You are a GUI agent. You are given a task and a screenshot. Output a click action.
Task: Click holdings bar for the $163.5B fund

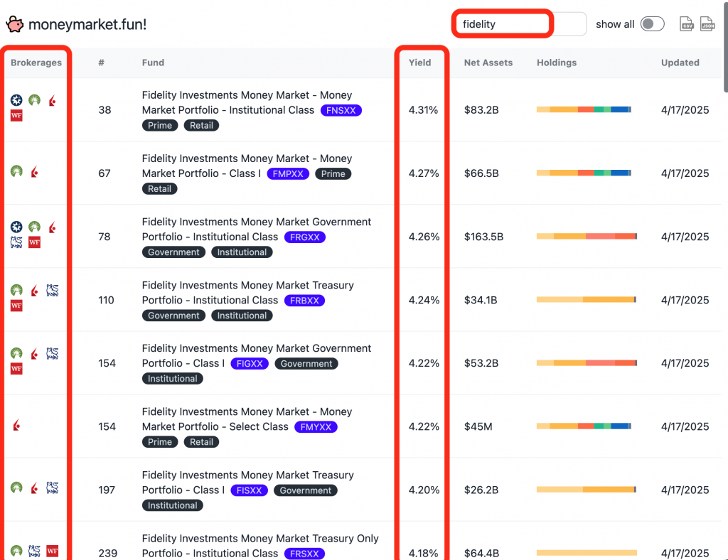pos(587,236)
